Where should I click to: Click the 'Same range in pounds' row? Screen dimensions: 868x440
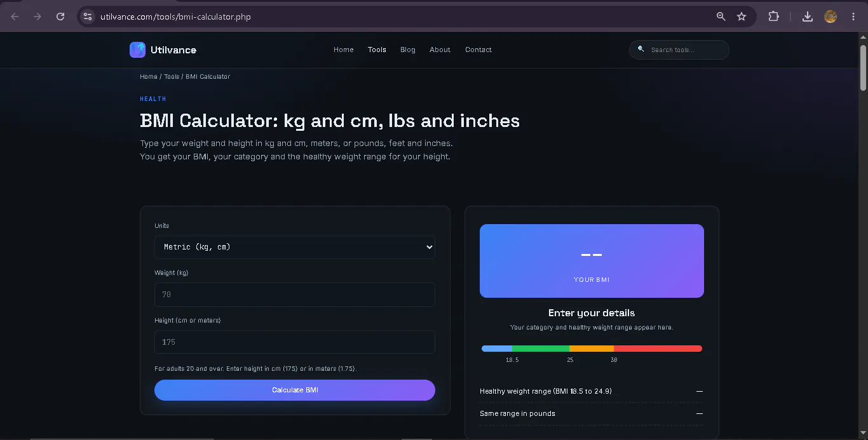tap(592, 413)
